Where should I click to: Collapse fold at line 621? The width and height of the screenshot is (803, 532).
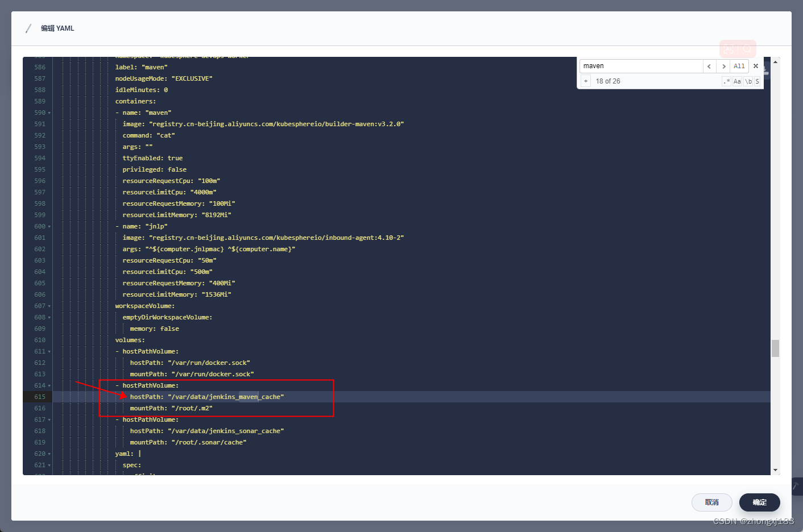tap(49, 465)
